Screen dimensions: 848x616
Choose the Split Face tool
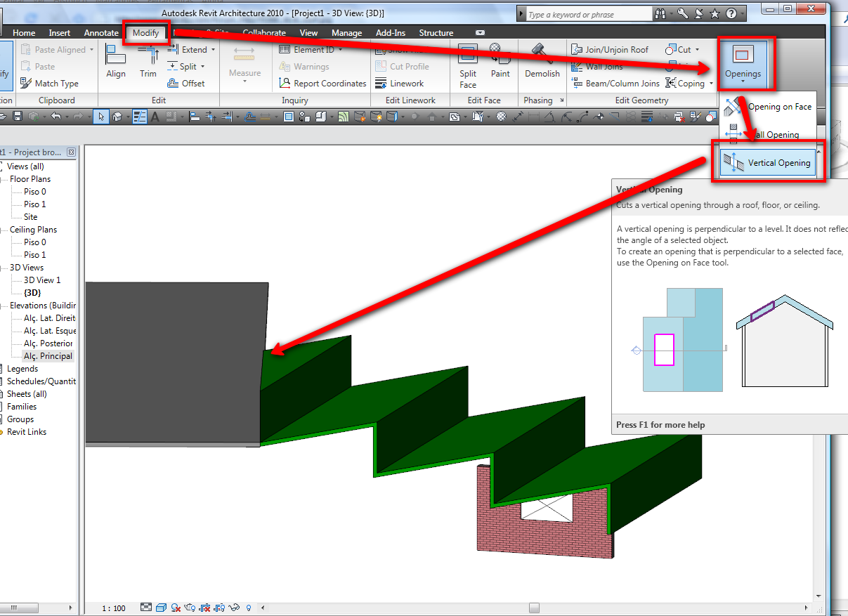click(x=468, y=65)
